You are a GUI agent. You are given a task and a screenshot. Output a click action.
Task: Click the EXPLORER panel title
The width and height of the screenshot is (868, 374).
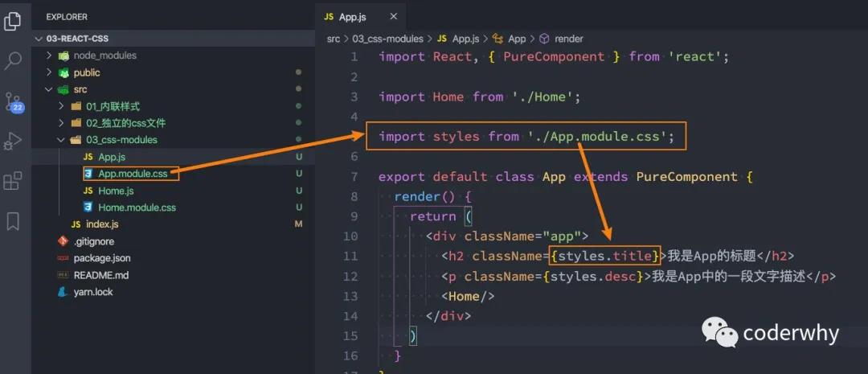point(67,17)
